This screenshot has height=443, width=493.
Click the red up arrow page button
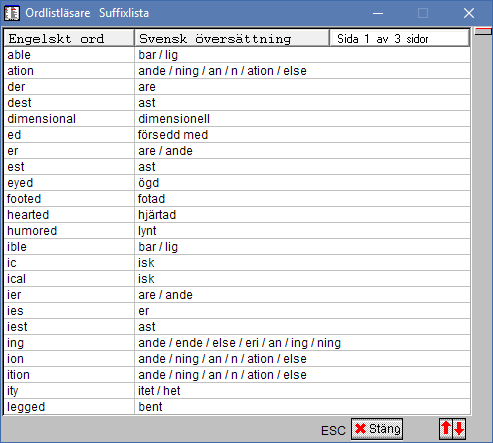[446, 429]
